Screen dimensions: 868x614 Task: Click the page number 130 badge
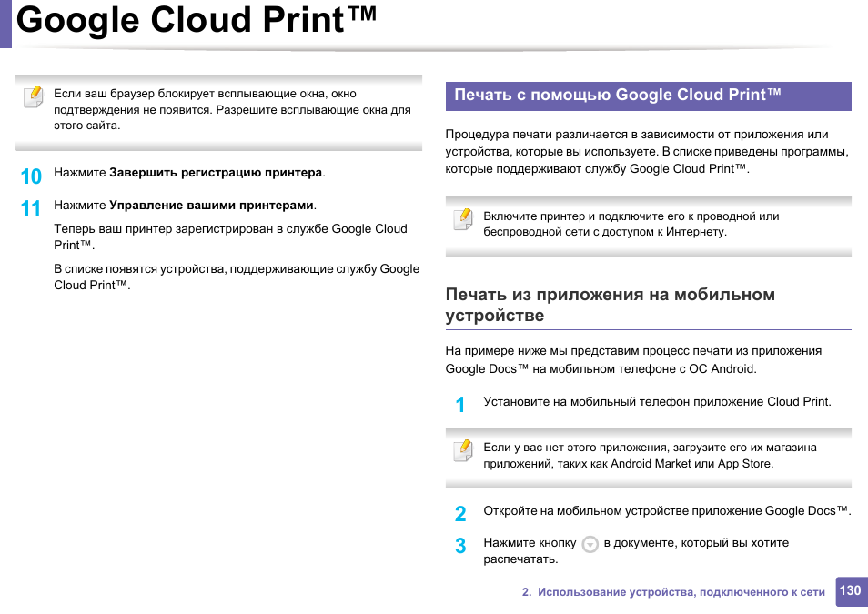(x=851, y=591)
